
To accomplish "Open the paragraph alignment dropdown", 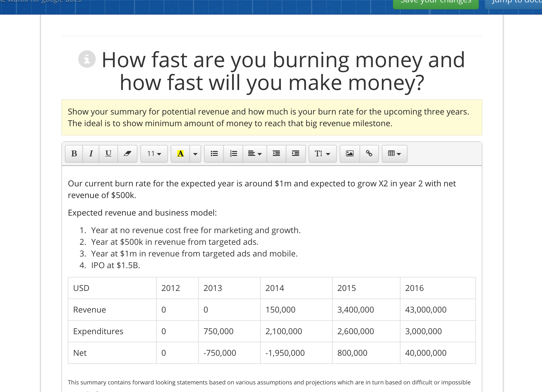I will pyautogui.click(x=255, y=154).
